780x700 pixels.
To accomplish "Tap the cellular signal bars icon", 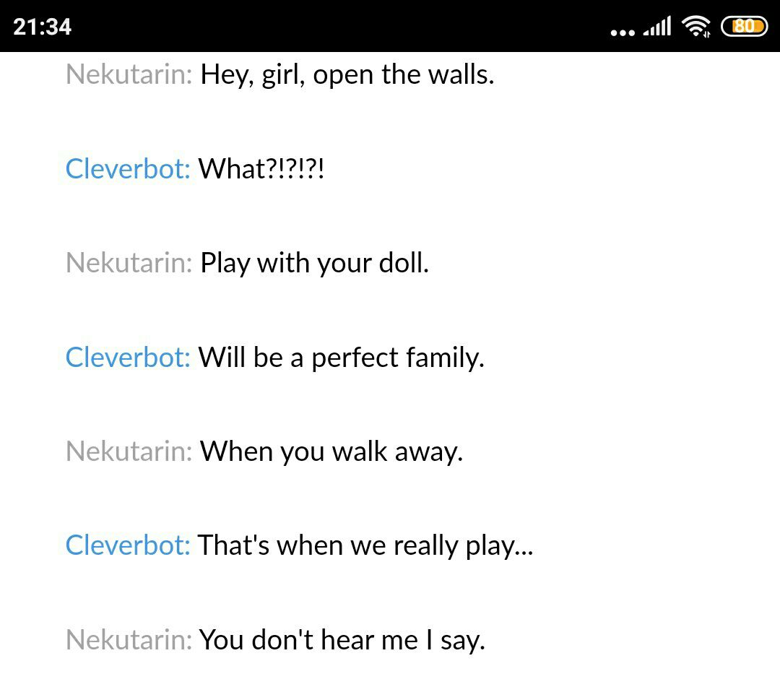I will pos(657,27).
